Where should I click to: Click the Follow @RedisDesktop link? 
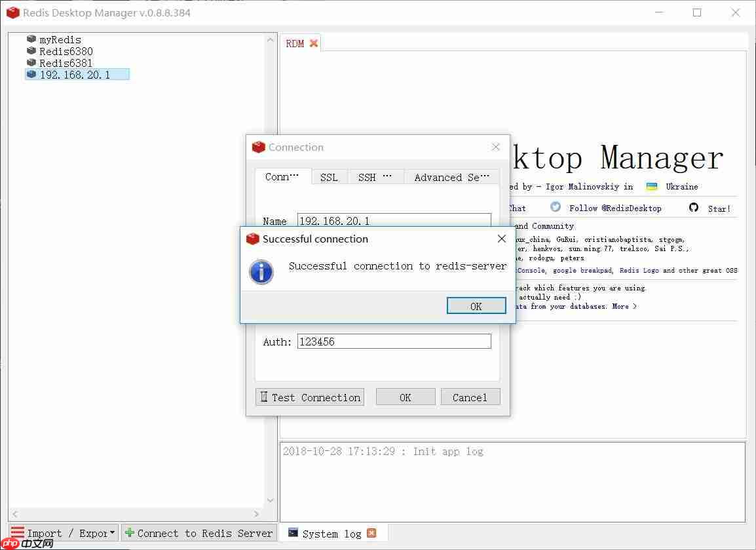pos(615,208)
